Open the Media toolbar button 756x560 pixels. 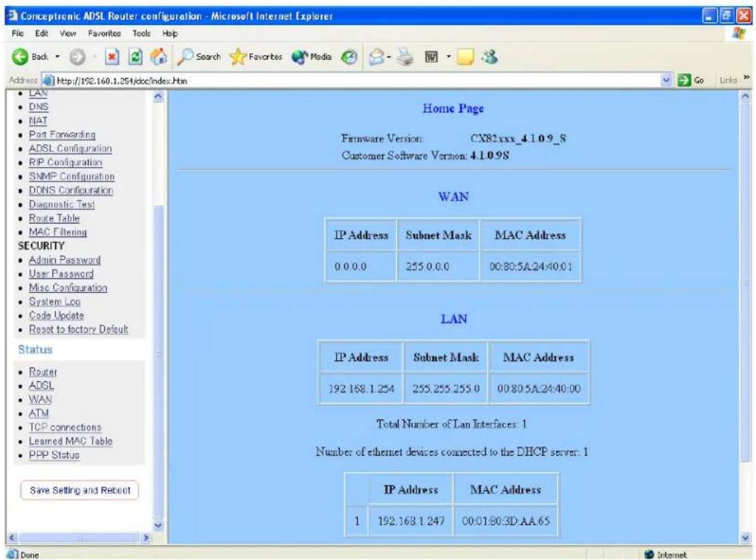click(312, 57)
